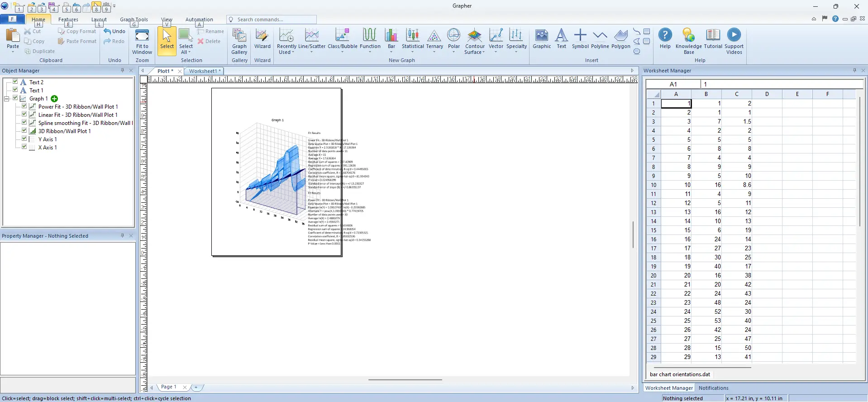
Task: Click the Search commands field
Action: tap(272, 19)
